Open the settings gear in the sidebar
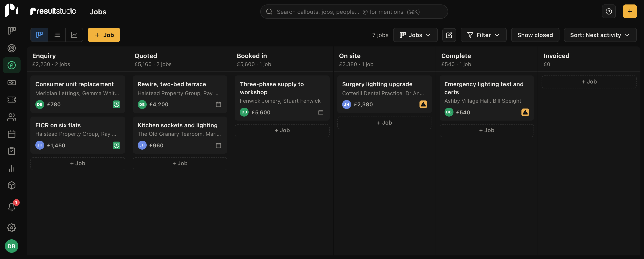This screenshot has height=259, width=644. tap(11, 228)
